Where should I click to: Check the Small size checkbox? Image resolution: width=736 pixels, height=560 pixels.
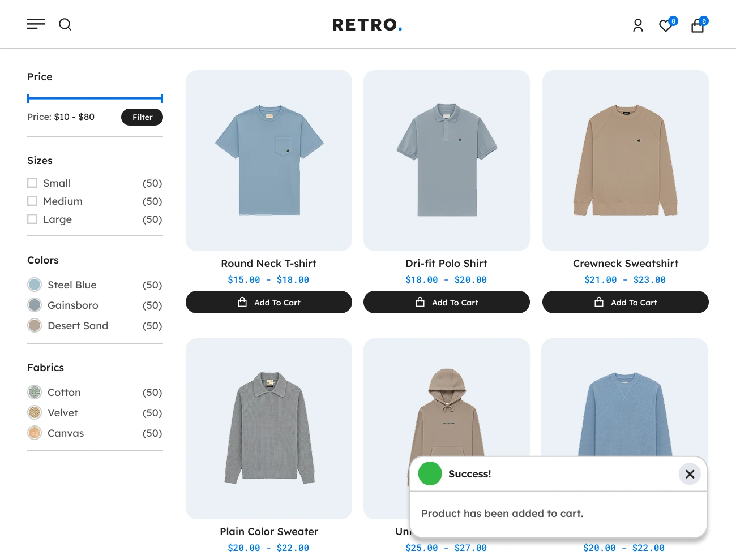[32, 183]
